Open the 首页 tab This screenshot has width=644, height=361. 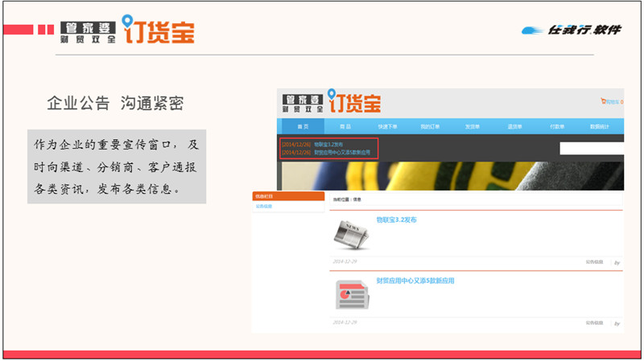point(302,127)
